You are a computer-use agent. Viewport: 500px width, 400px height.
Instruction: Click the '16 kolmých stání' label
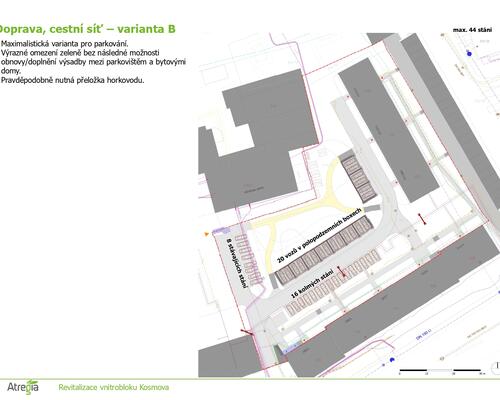[x=312, y=284]
